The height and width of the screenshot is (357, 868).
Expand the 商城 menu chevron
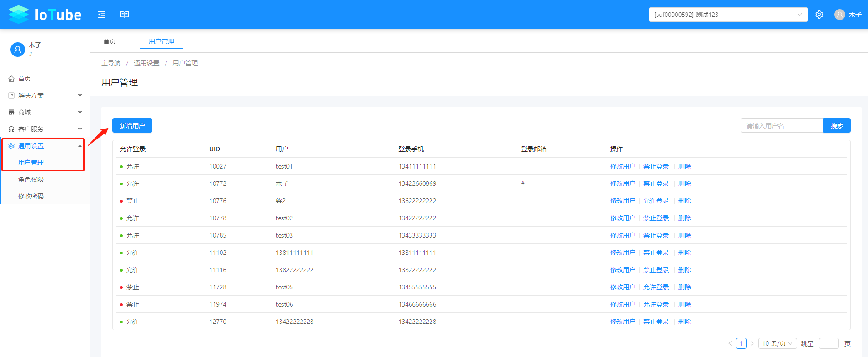coord(80,112)
